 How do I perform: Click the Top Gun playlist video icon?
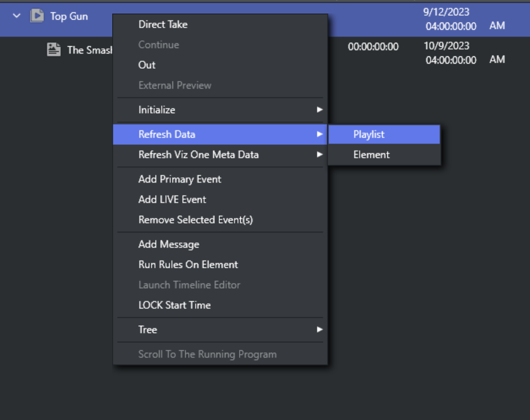click(x=37, y=16)
